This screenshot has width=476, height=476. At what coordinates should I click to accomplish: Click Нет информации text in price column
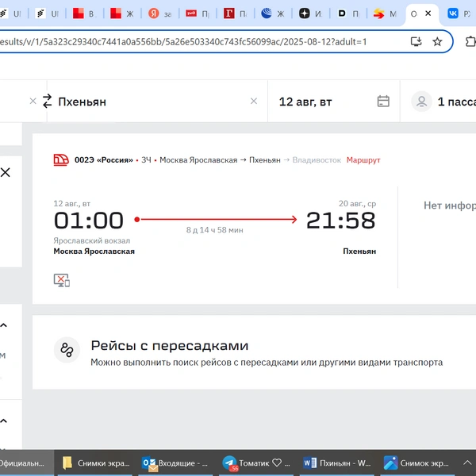450,205
